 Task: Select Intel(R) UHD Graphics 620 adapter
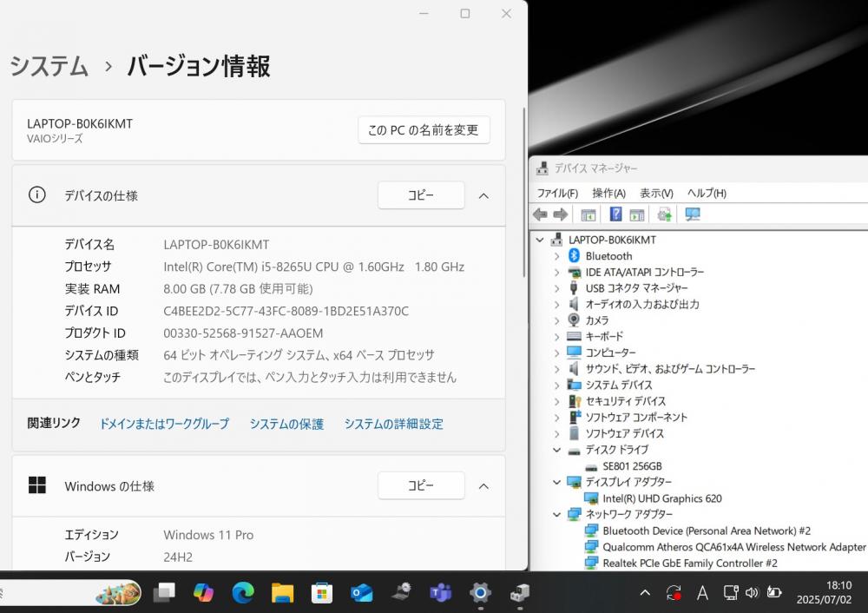(x=661, y=498)
